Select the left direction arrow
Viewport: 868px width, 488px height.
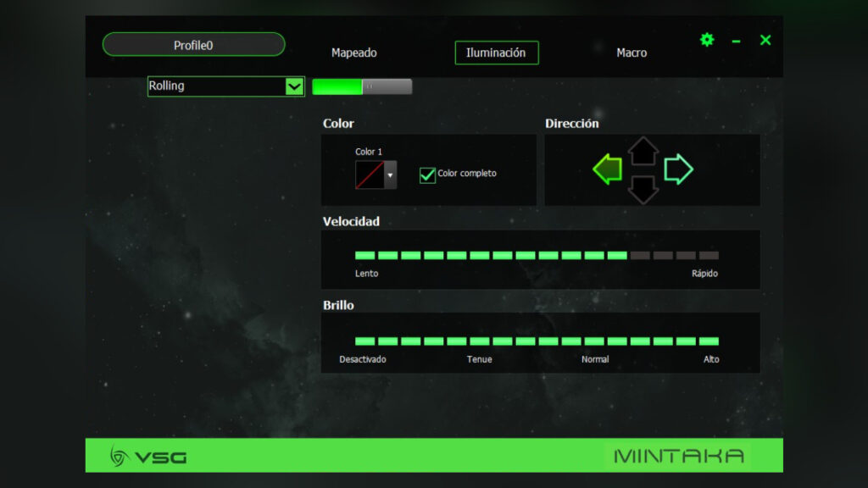pos(607,168)
